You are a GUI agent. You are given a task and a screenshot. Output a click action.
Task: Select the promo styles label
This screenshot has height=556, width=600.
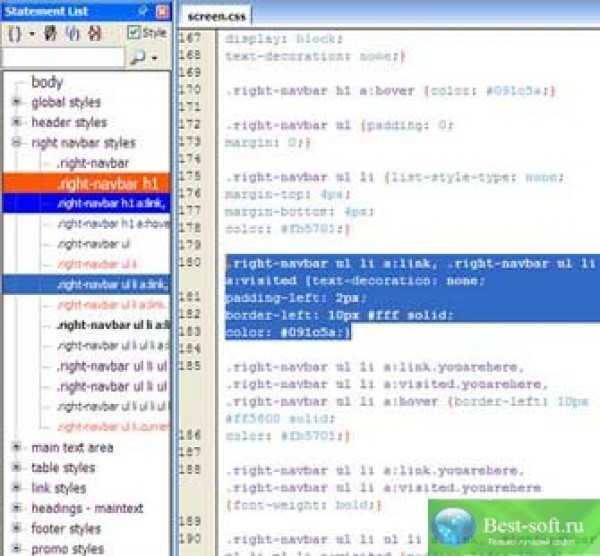click(67, 549)
